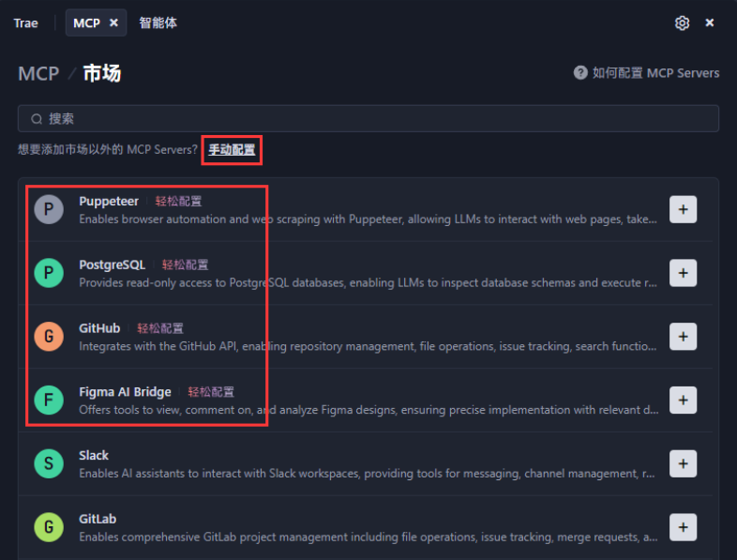Click the PostgreSQL green P avatar

(49, 273)
